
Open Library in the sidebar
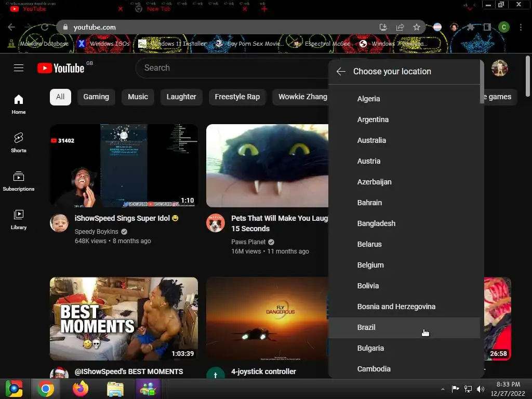point(19,219)
